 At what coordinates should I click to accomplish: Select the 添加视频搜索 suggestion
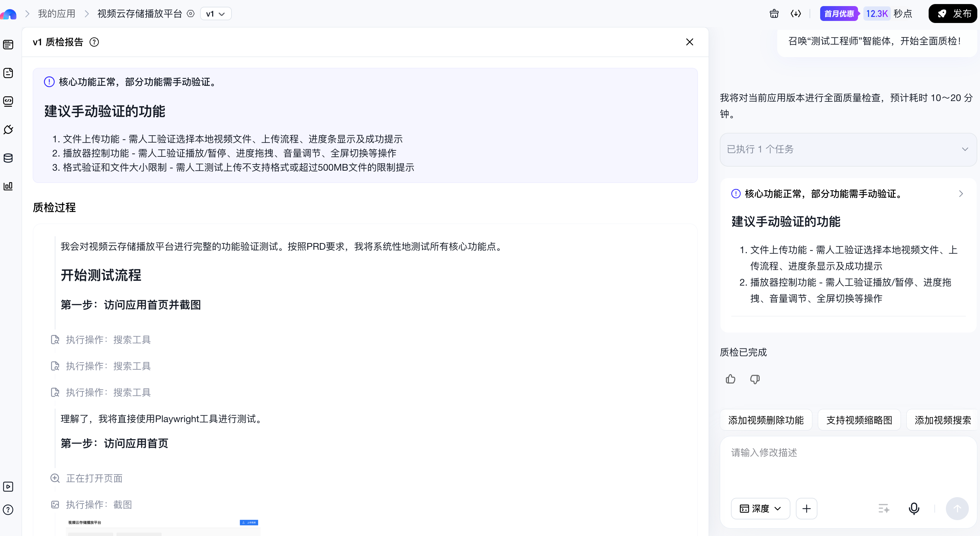coord(942,420)
